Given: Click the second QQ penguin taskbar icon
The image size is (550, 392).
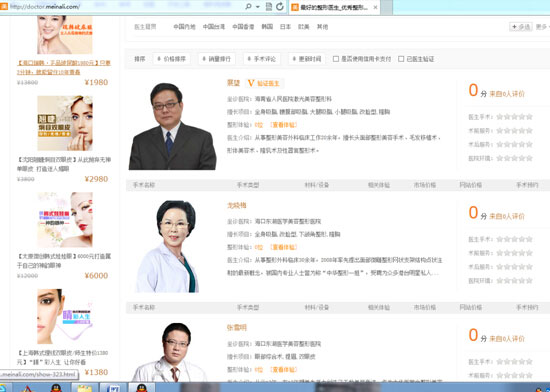Looking at the screenshot, I should (x=142, y=388).
